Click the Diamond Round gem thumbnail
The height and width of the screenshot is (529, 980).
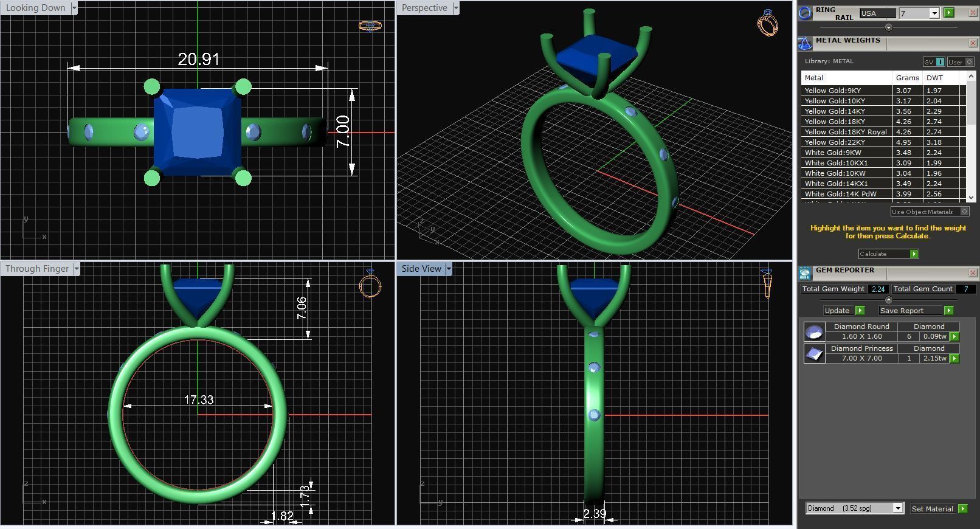(x=814, y=331)
